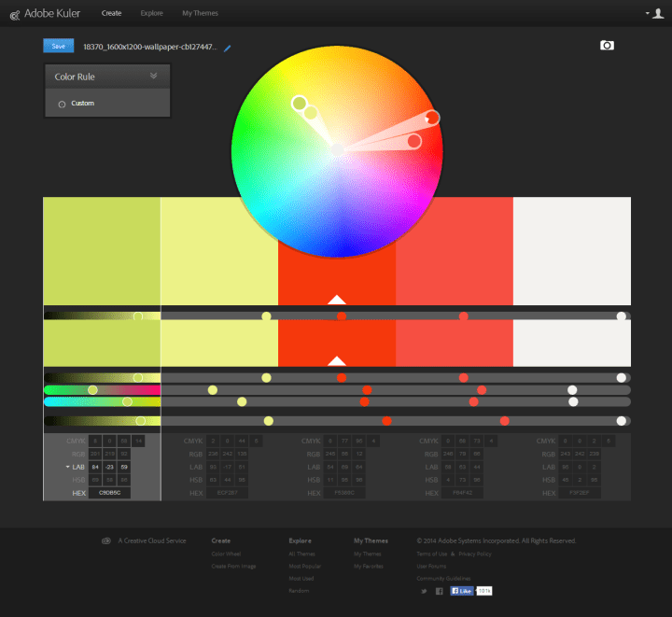Select the off-white F3F2EF color swatch
Viewport: 672px width, 617px height.
572,251
